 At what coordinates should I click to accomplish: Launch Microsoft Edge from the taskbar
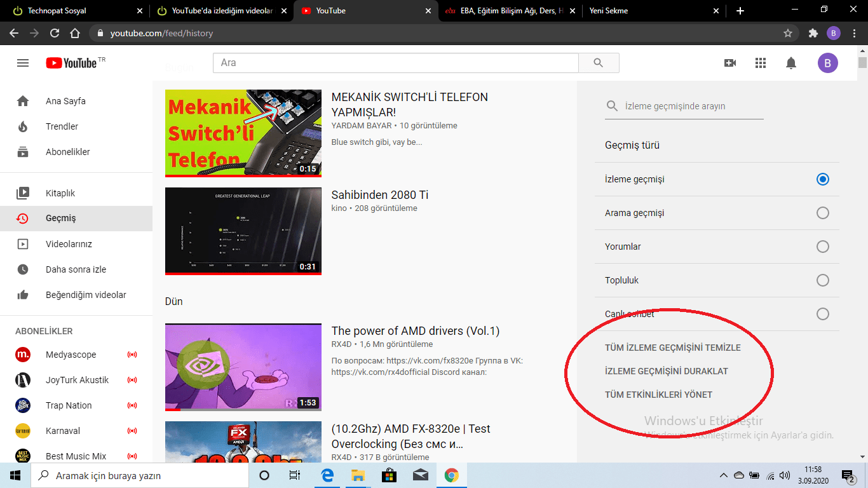click(x=328, y=475)
